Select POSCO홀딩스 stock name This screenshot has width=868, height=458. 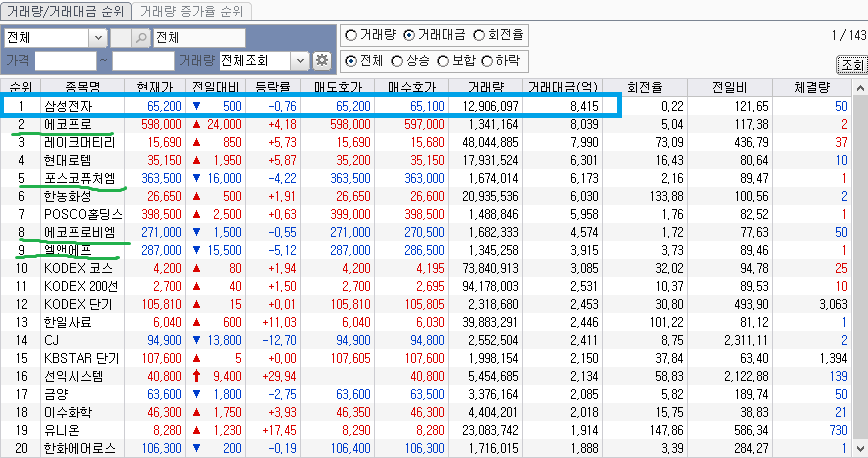coord(83,214)
